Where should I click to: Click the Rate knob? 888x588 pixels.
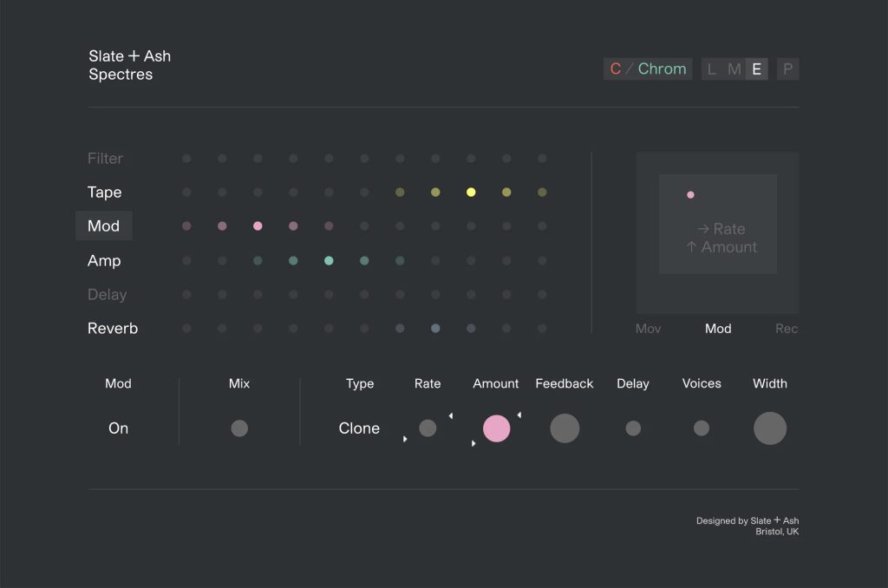pyautogui.click(x=428, y=428)
